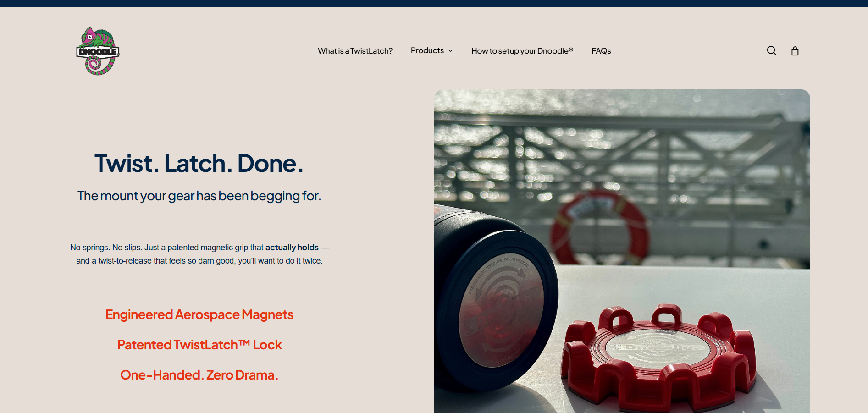Click 'The mount your gear' subtitle
868x413 pixels.
pos(199,196)
